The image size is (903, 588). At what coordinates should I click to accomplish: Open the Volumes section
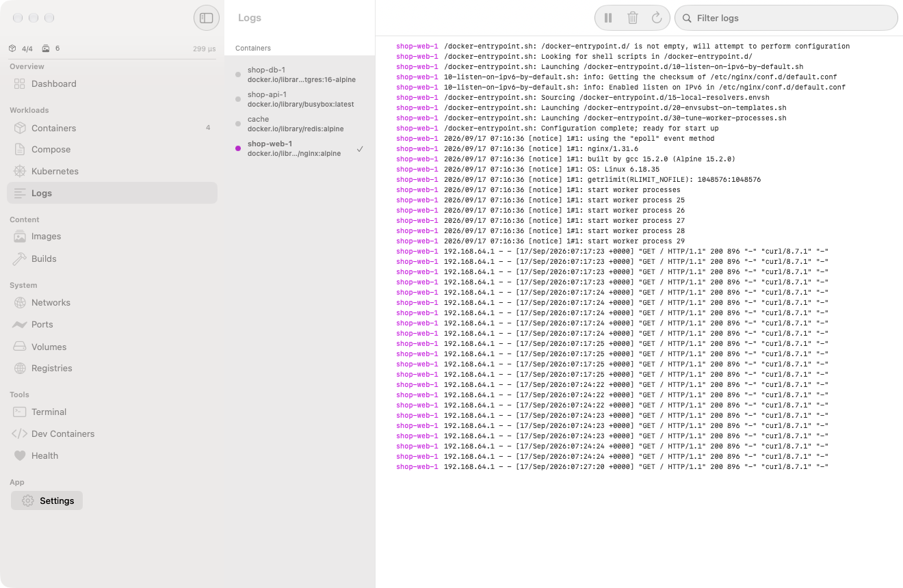pyautogui.click(x=112, y=347)
